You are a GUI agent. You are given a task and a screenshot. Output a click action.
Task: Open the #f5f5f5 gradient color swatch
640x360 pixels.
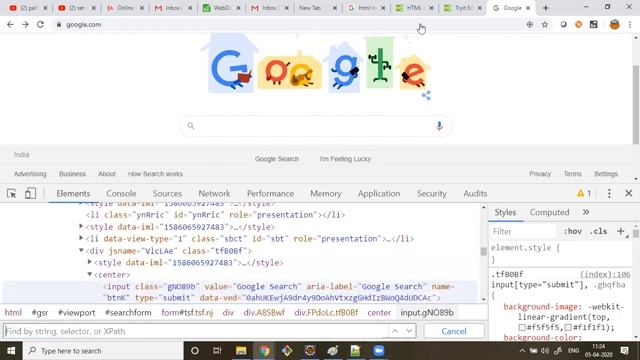(x=522, y=327)
